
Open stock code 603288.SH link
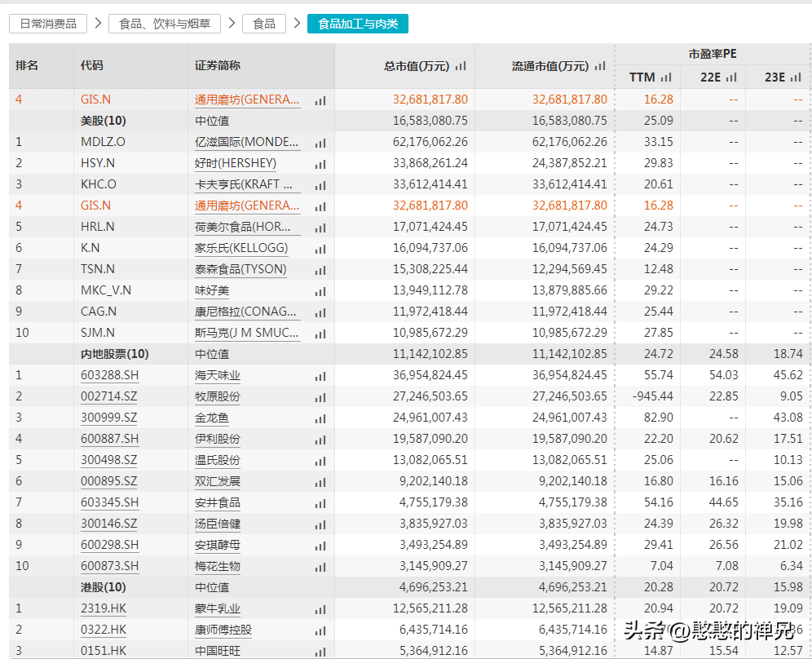pos(110,375)
